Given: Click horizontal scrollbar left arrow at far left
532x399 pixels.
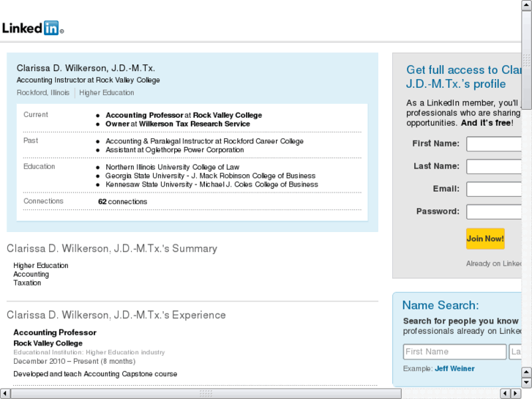Looking at the screenshot, I should (x=5, y=394).
